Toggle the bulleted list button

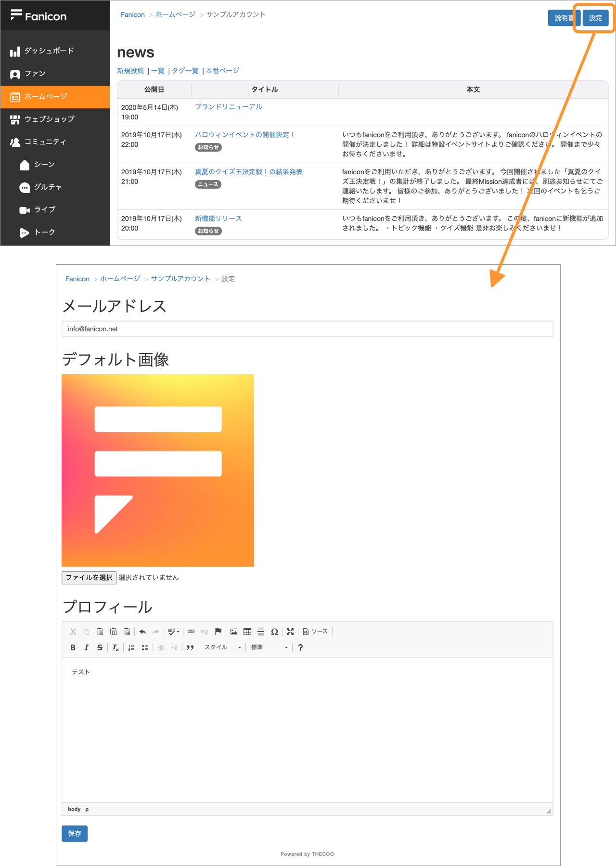pyautogui.click(x=145, y=647)
